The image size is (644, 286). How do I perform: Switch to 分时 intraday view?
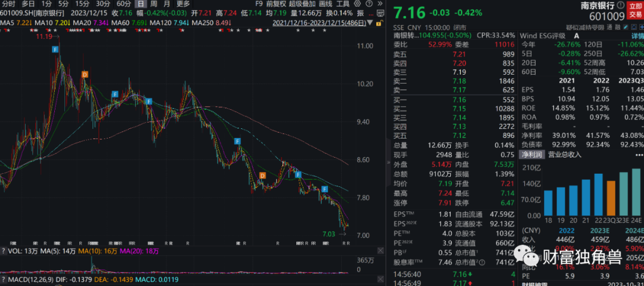(x=8, y=4)
